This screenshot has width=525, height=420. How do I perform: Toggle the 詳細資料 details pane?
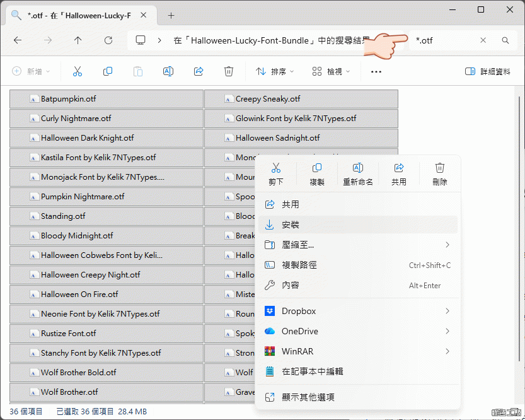click(487, 72)
